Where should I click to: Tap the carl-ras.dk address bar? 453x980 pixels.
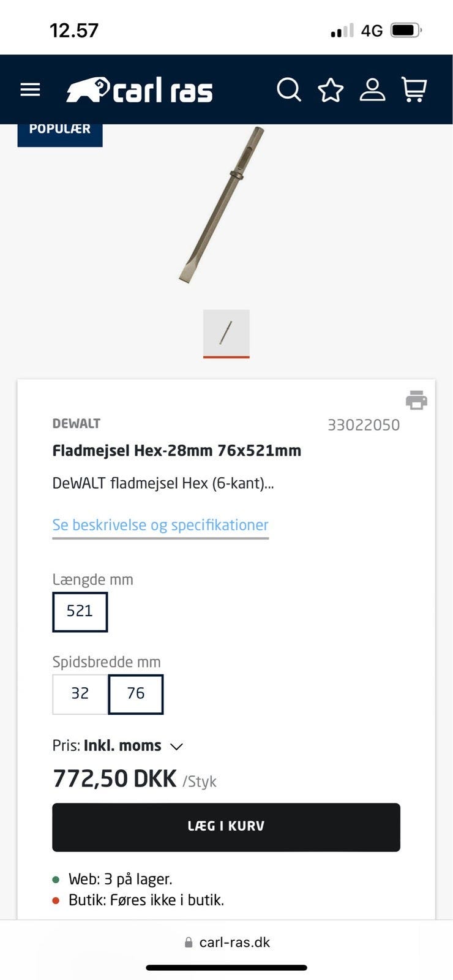coord(234,943)
